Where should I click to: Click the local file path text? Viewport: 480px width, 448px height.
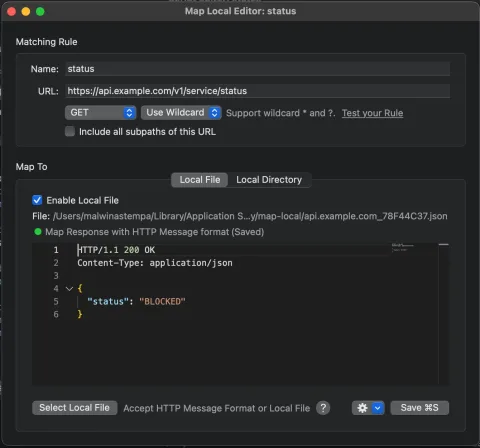coord(250,216)
